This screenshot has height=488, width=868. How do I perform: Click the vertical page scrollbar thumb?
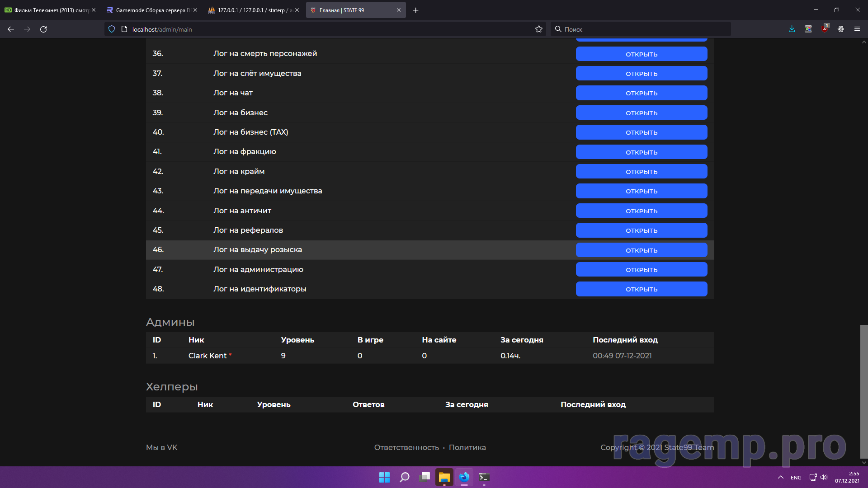point(863,391)
